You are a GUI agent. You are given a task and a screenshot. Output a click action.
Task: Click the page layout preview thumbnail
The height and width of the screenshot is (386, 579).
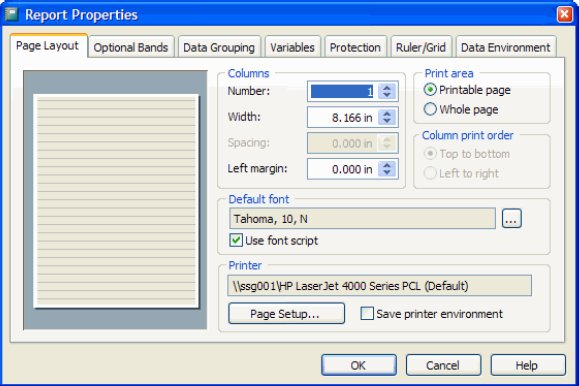tap(115, 200)
